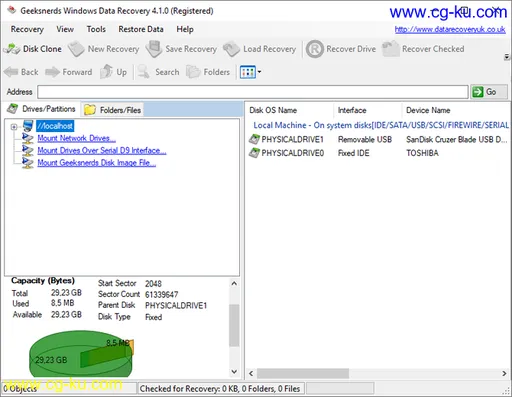This screenshot has height=397, width=512.
Task: Select the PHYSICALDRIVE1 row
Action: [x=378, y=139]
